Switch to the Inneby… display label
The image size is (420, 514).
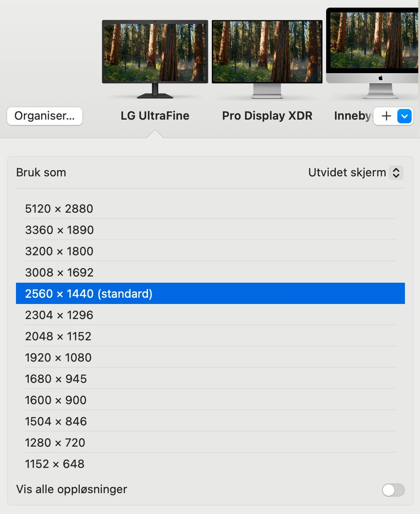353,116
